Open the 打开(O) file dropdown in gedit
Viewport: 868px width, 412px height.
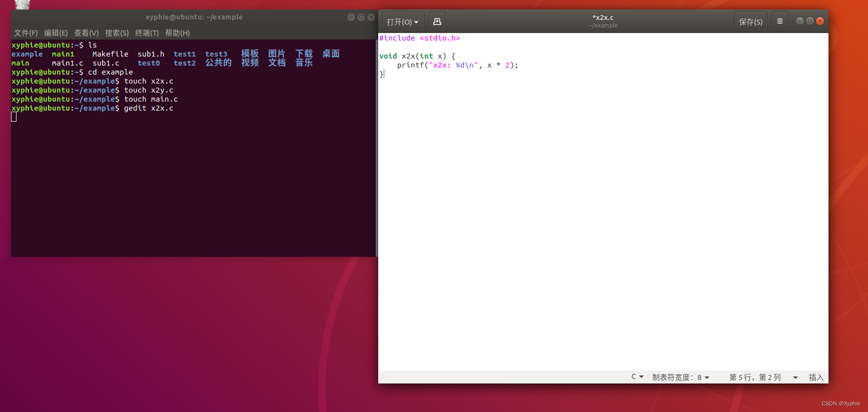(x=403, y=22)
